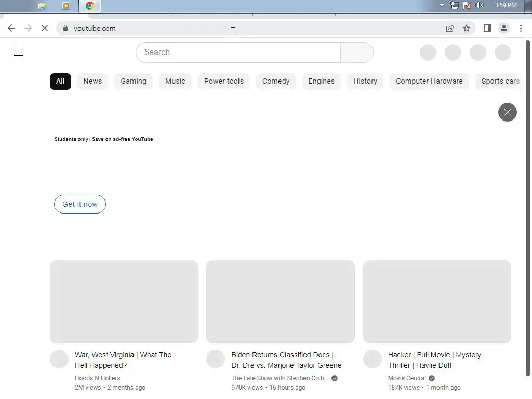This screenshot has height=399, width=532.
Task: Open the YouTube hamburger guide menu
Action: pos(19,52)
